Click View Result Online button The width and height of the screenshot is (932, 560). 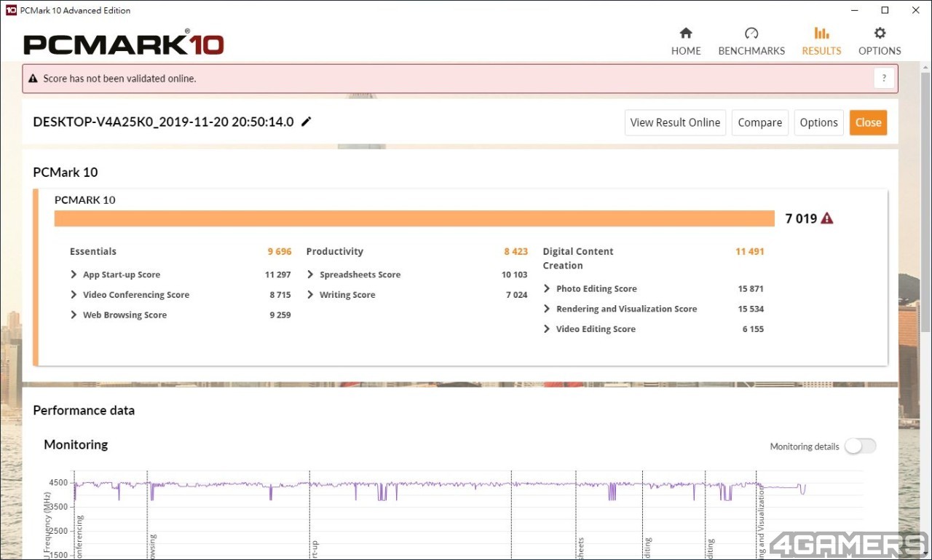[x=675, y=122]
